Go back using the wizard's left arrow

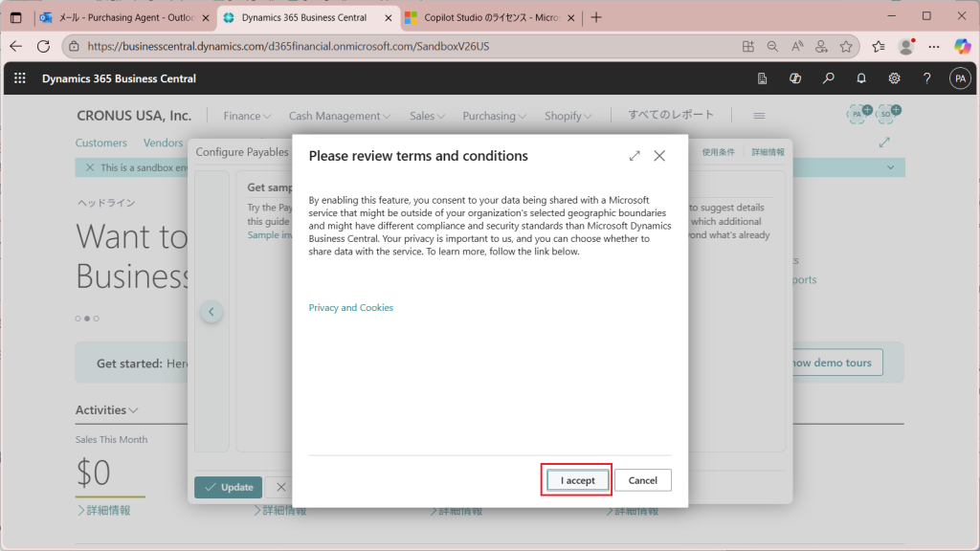point(212,312)
